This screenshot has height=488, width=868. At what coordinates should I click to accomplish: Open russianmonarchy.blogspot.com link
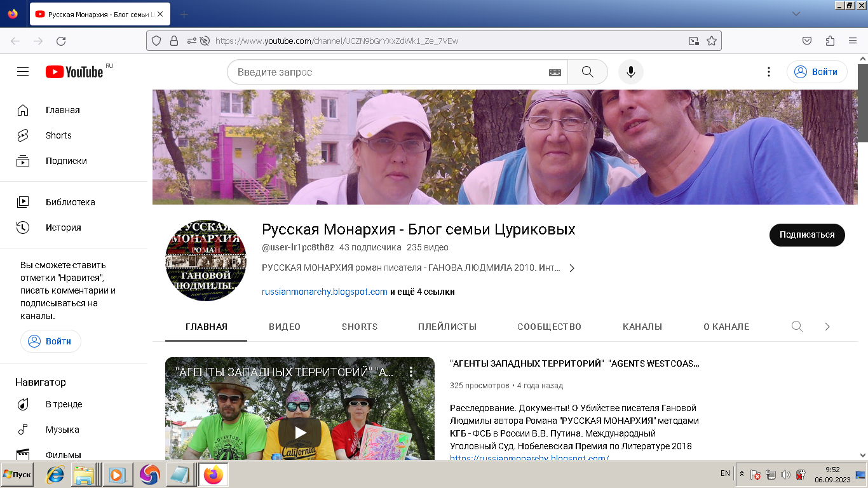point(324,292)
